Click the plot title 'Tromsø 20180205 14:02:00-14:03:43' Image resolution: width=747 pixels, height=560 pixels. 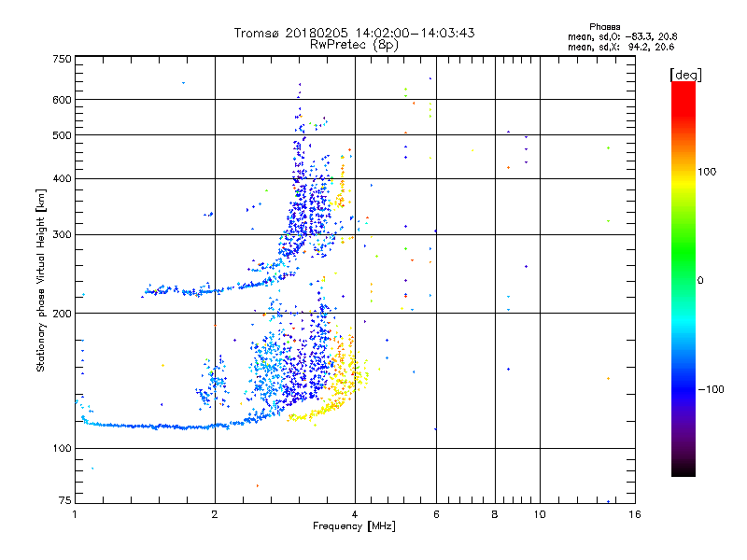(354, 33)
